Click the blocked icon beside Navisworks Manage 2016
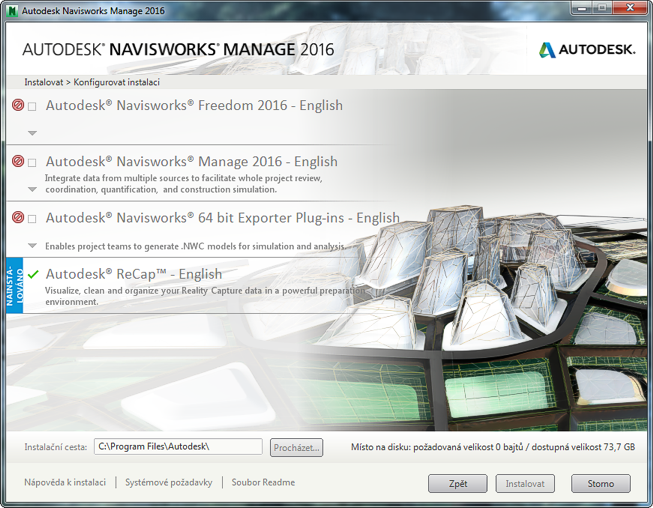This screenshot has height=508, width=653. point(18,161)
